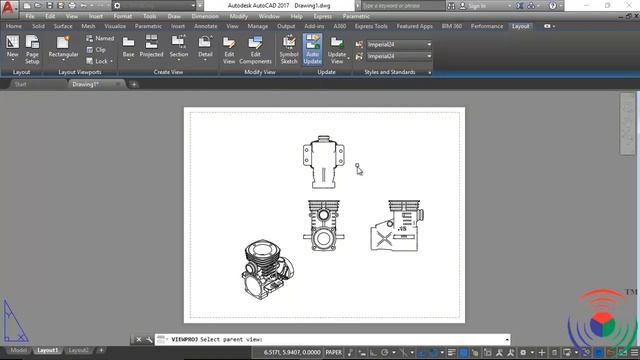
Task: Click the Detail view tool
Action: coord(205,48)
